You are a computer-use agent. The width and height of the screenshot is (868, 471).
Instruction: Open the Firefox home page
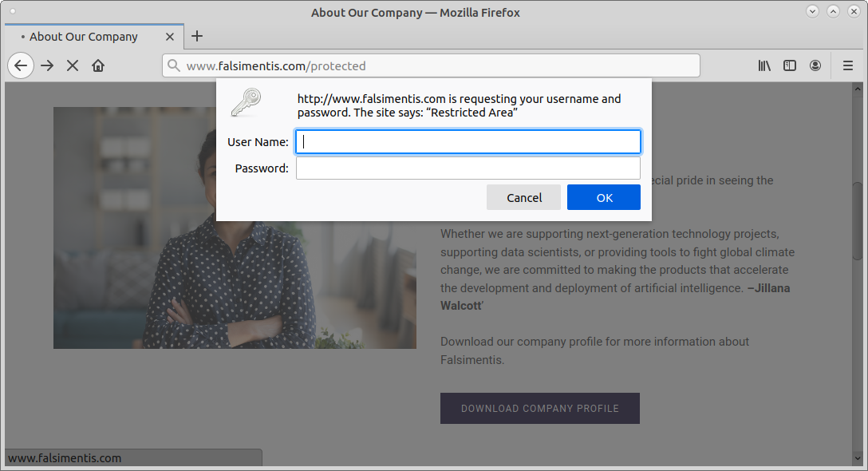tap(98, 66)
